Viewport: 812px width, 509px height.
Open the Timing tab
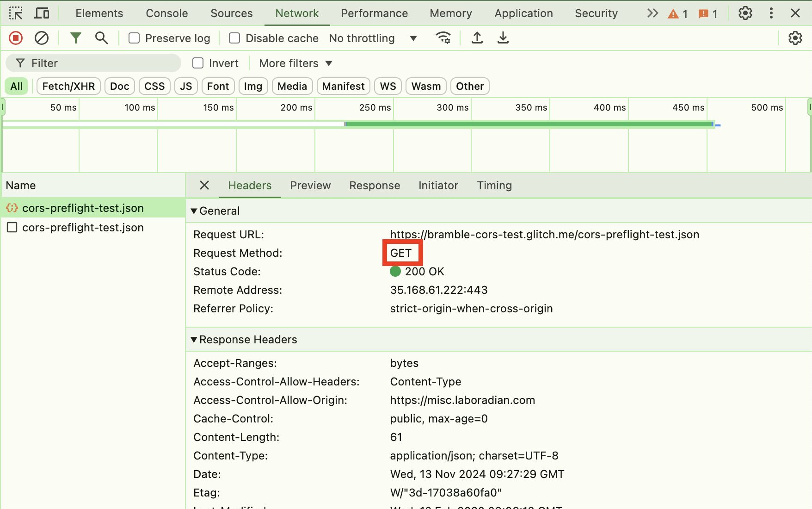click(494, 185)
